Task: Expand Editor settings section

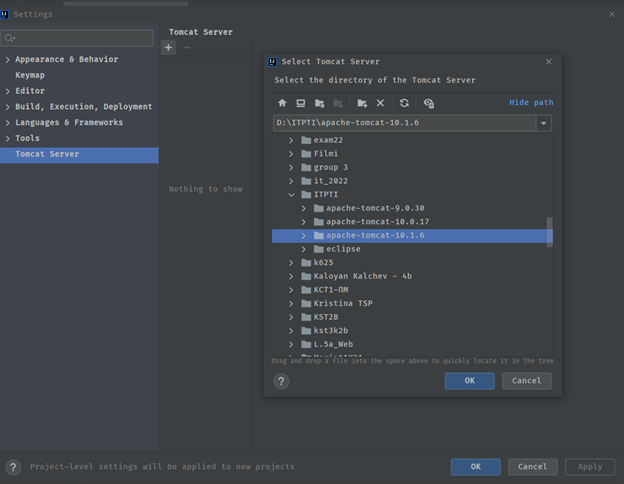Action: [x=7, y=91]
